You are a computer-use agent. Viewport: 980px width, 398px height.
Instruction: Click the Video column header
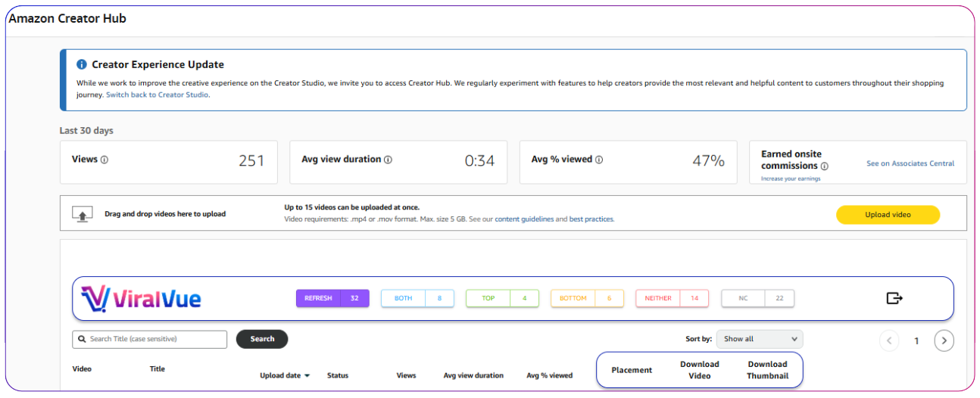(x=82, y=369)
